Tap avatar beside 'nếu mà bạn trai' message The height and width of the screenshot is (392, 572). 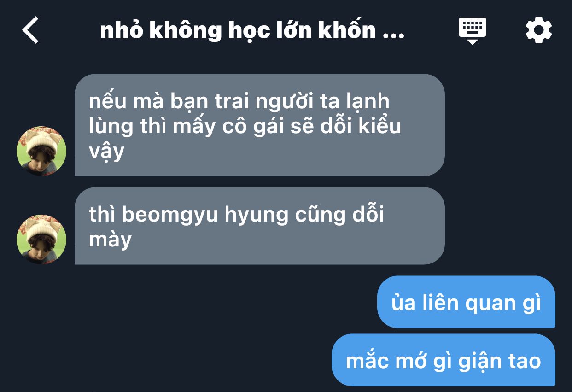coord(41,151)
